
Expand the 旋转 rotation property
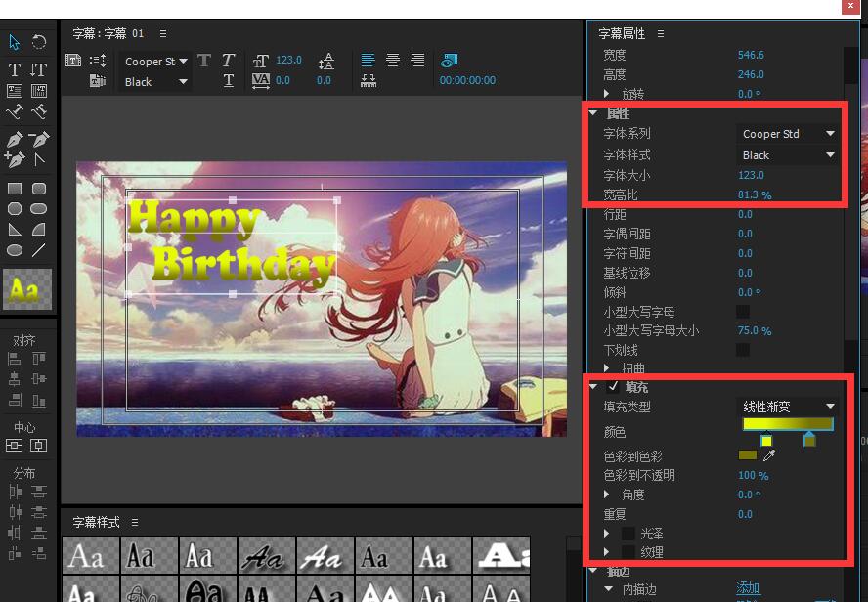coord(607,93)
